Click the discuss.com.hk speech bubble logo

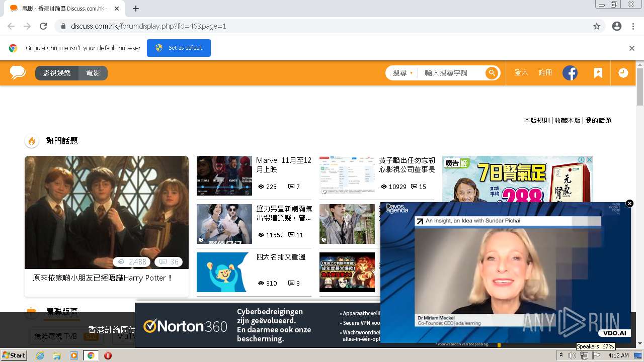[x=18, y=73]
